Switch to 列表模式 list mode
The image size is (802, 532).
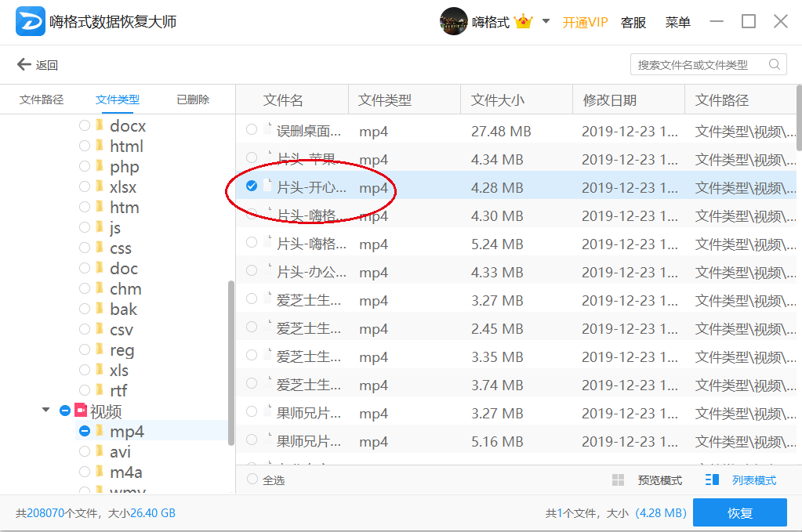(x=754, y=480)
